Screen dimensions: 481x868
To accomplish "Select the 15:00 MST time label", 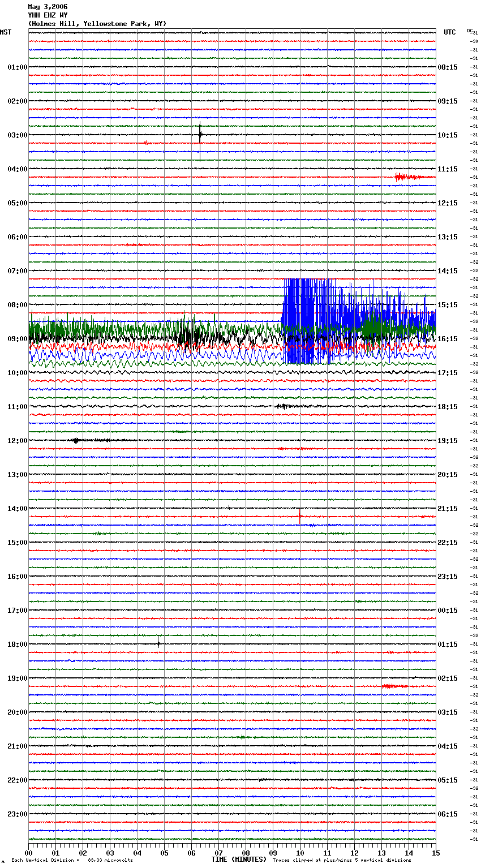I will [x=18, y=543].
